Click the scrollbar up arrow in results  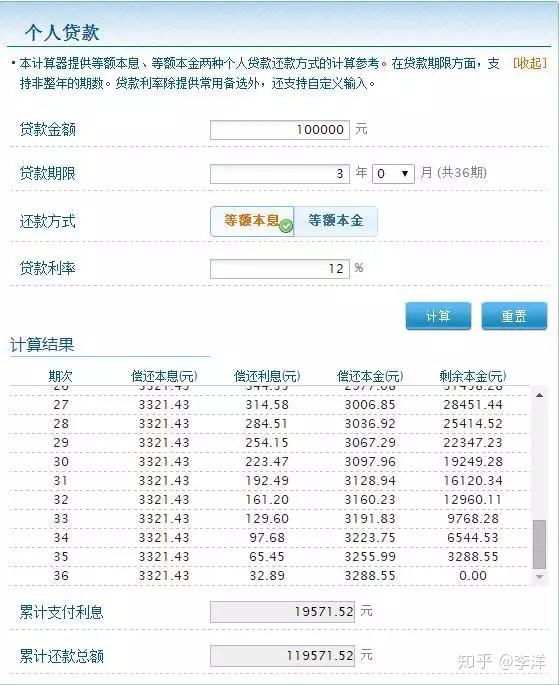point(539,395)
